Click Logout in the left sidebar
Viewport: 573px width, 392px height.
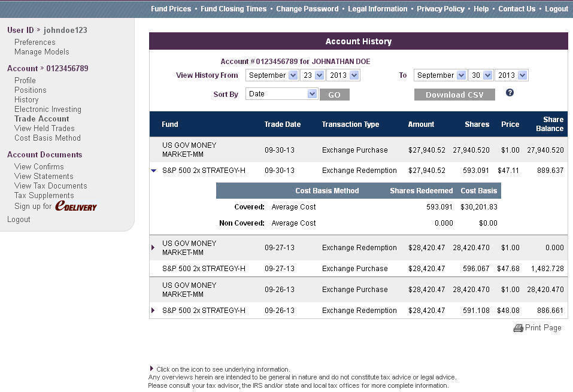pyautogui.click(x=19, y=219)
